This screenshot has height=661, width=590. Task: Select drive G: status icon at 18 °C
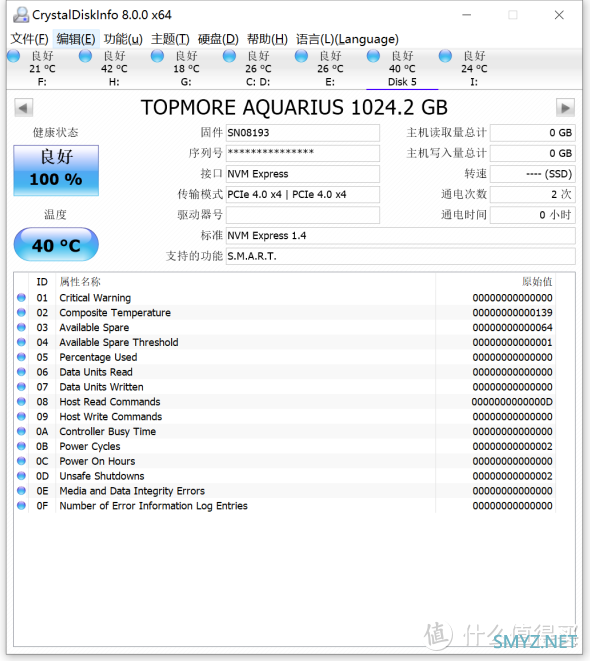(x=157, y=56)
